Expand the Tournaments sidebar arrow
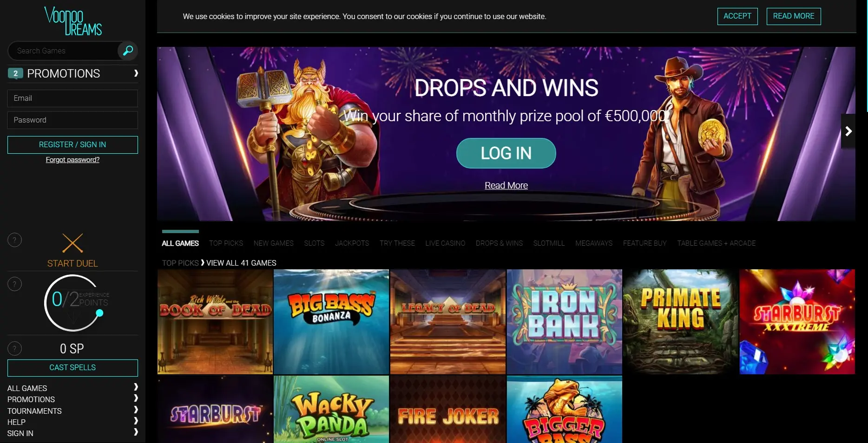The width and height of the screenshot is (868, 443). click(136, 410)
